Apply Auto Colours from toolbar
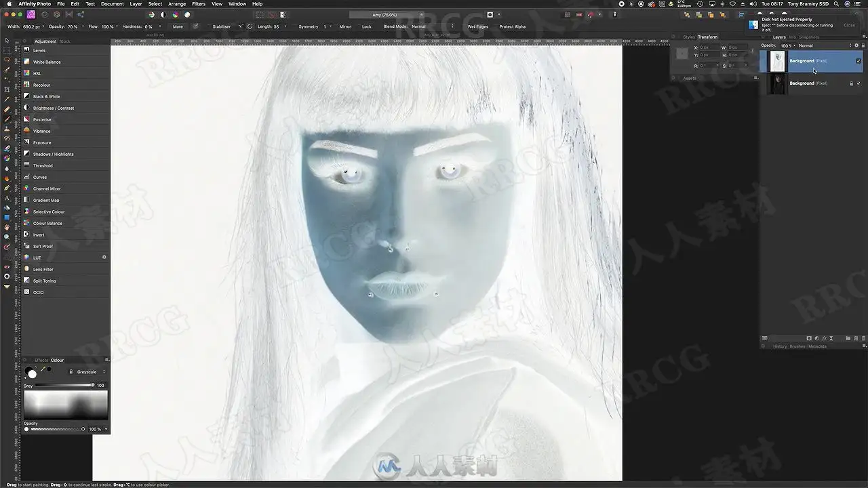The height and width of the screenshot is (488, 868). point(176,14)
